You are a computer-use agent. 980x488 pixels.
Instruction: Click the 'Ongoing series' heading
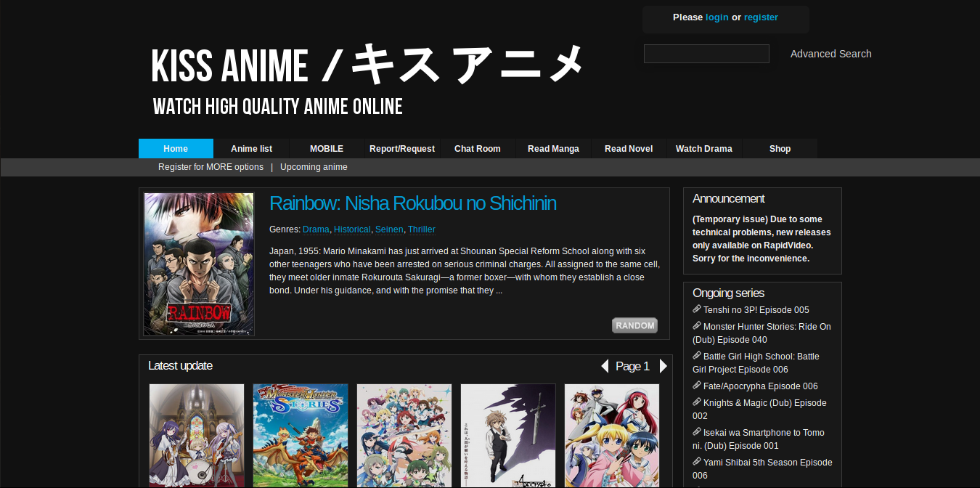(728, 293)
